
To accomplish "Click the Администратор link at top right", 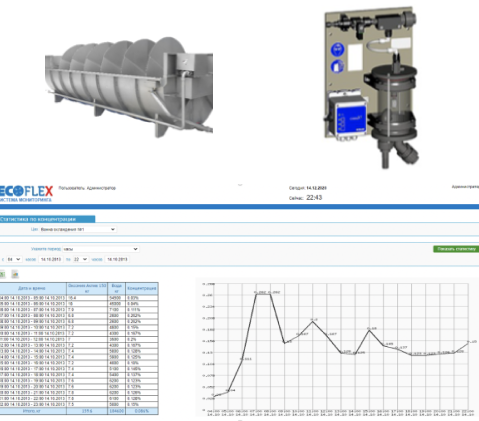I will tap(465, 187).
